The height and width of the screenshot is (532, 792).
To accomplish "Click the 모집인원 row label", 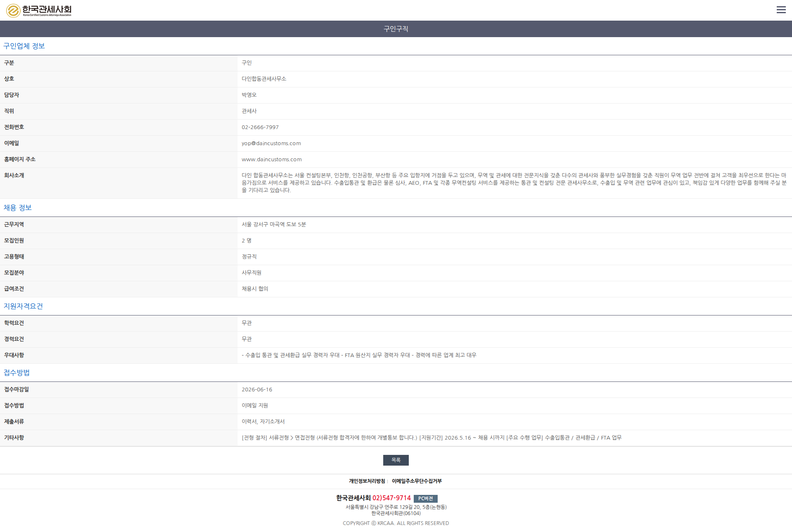I will tap(14, 240).
